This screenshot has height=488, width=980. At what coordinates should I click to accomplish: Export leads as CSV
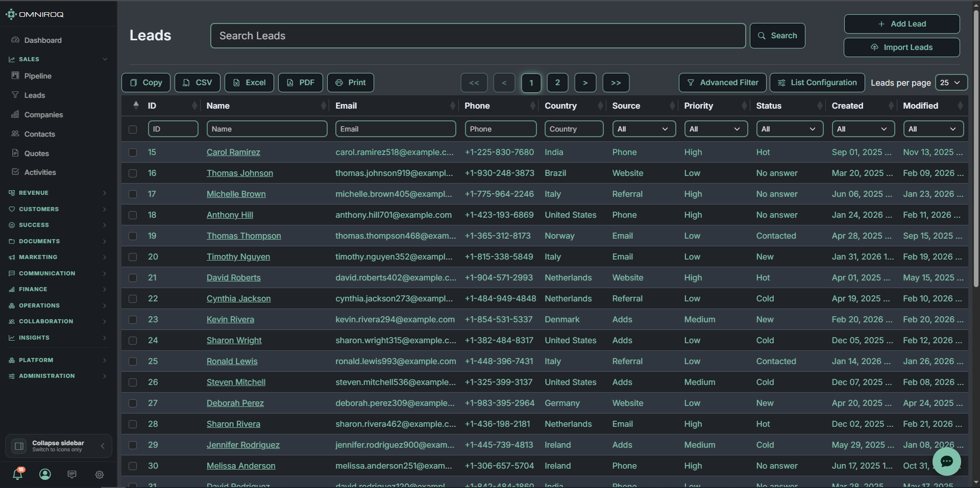coord(198,83)
